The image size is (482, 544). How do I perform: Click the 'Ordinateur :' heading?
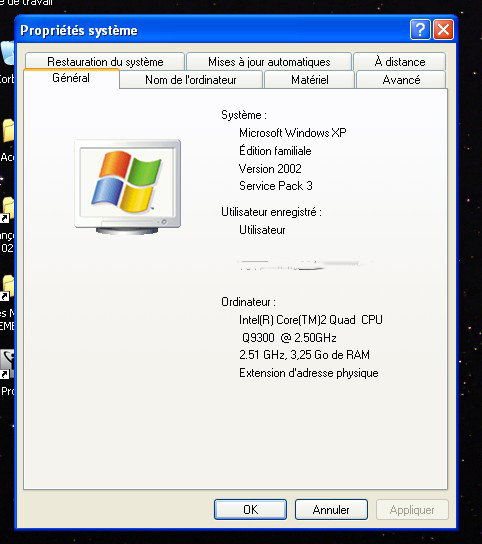click(248, 302)
